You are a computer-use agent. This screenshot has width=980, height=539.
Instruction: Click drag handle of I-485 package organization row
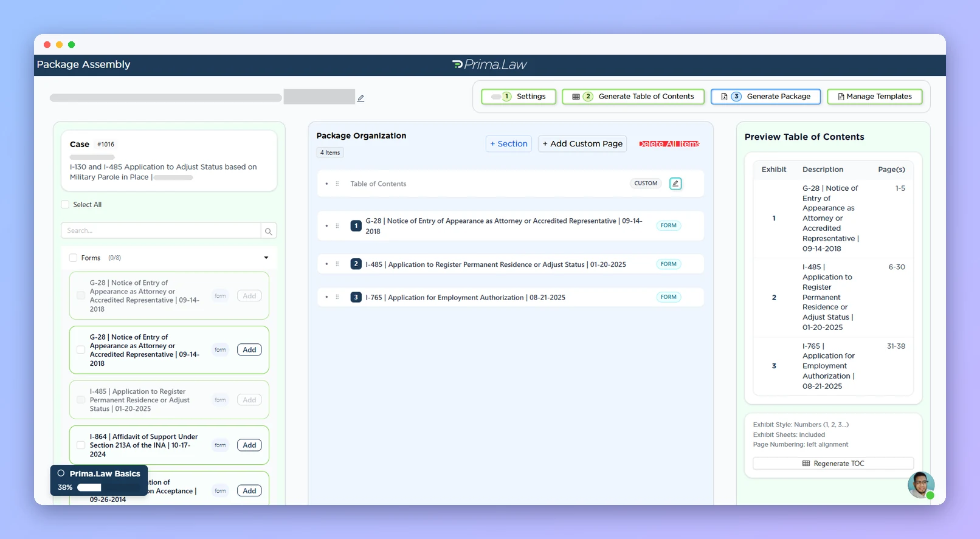[337, 264]
